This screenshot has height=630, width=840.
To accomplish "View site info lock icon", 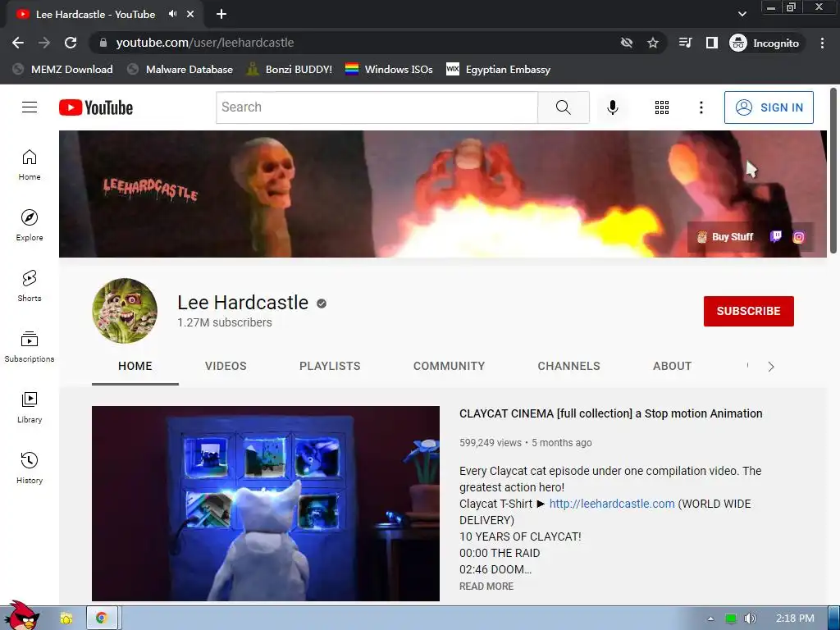I will 103,43.
